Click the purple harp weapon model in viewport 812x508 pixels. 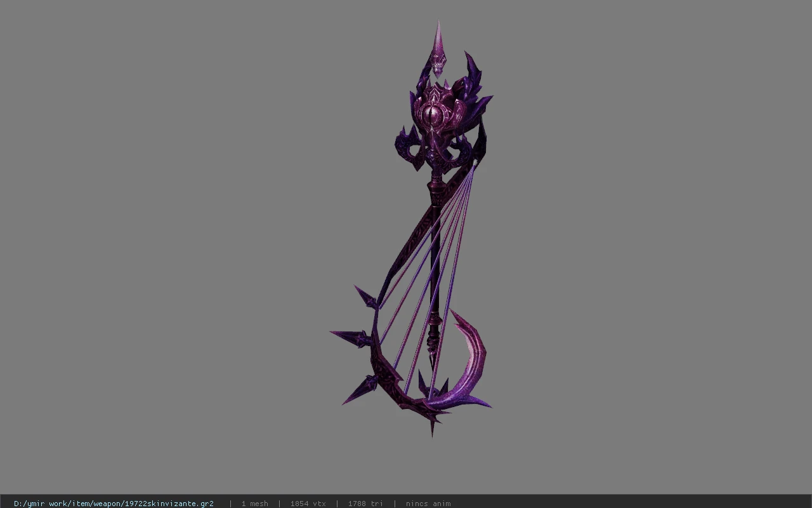point(412,229)
